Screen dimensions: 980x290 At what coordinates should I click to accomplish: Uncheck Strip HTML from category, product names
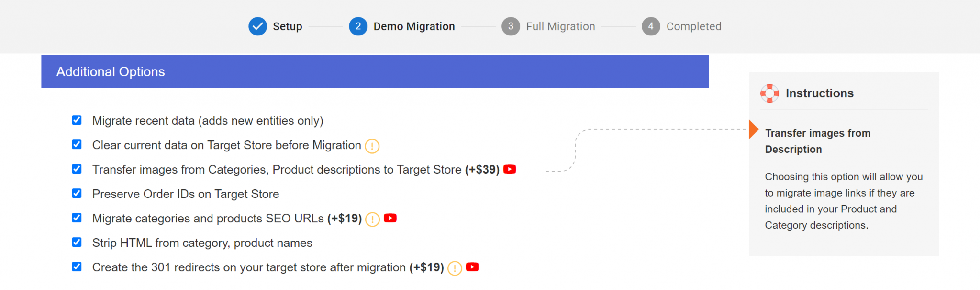click(x=77, y=242)
